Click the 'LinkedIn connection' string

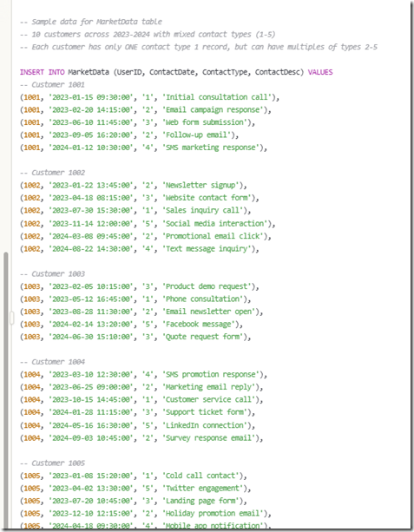[x=206, y=425]
